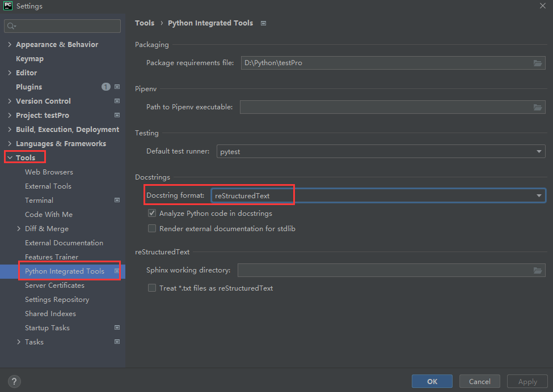Click the PyCharm logo in title bar
Screen dimensions: 553x392
(x=8, y=6)
